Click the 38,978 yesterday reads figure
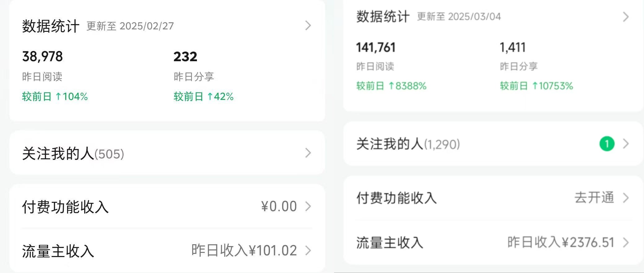Screen dimensions: 644x273 coord(42,57)
